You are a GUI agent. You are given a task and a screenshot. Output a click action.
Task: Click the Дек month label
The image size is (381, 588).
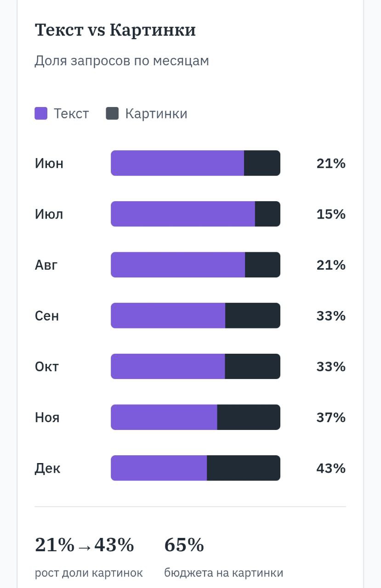(x=47, y=468)
